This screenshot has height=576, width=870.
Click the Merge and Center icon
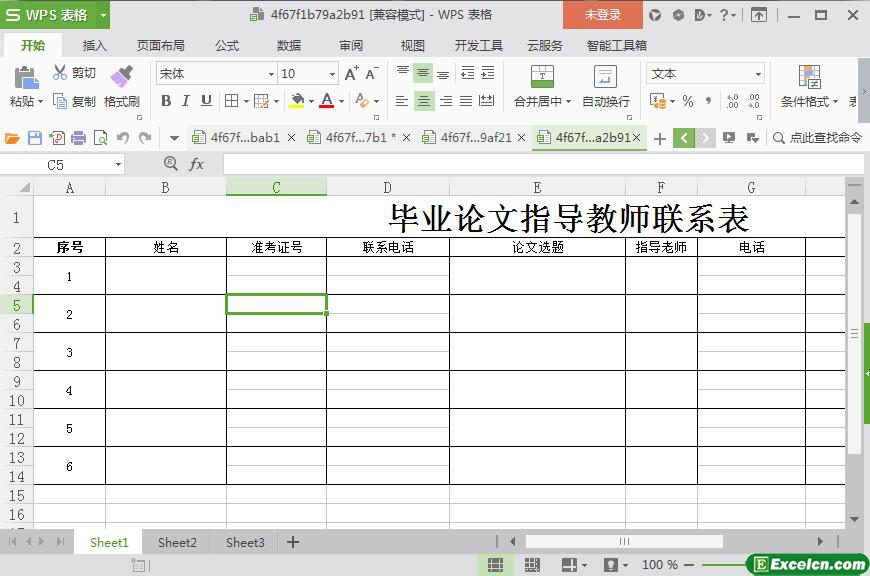point(541,77)
